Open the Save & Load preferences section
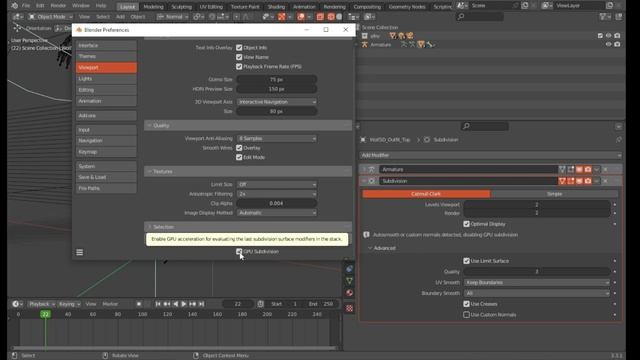Image resolution: width=640 pixels, height=360 pixels. click(106, 177)
